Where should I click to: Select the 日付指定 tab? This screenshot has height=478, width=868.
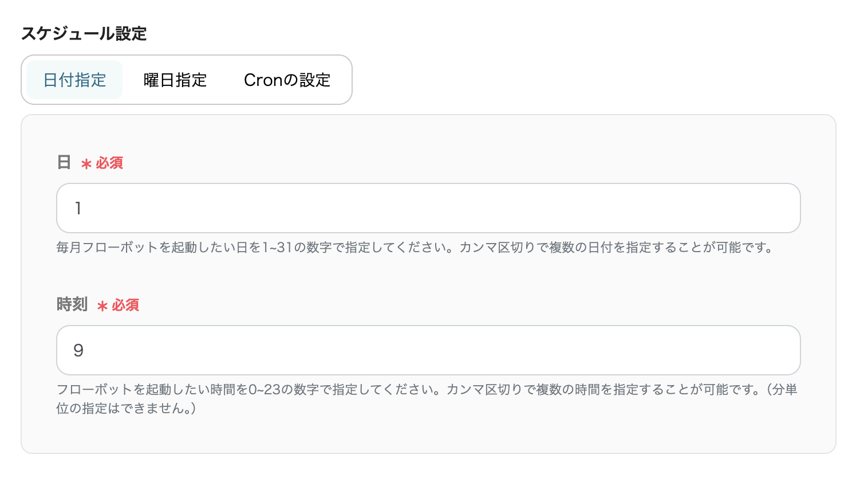pyautogui.click(x=73, y=80)
